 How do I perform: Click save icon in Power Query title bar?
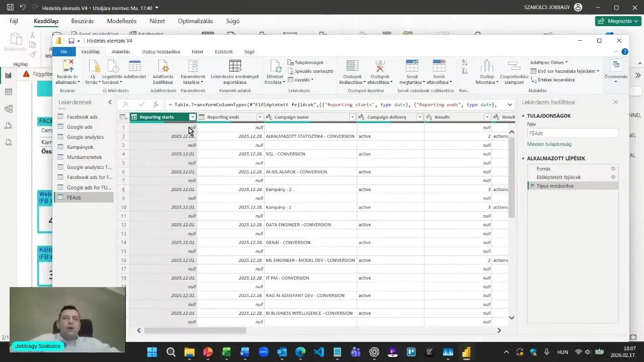pyautogui.click(x=71, y=41)
